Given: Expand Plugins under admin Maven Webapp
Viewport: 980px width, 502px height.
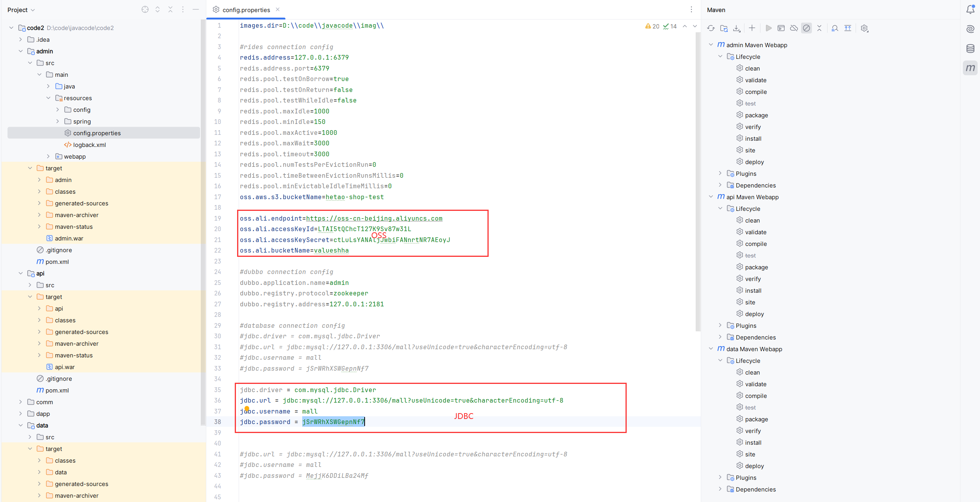Looking at the screenshot, I should (x=720, y=173).
